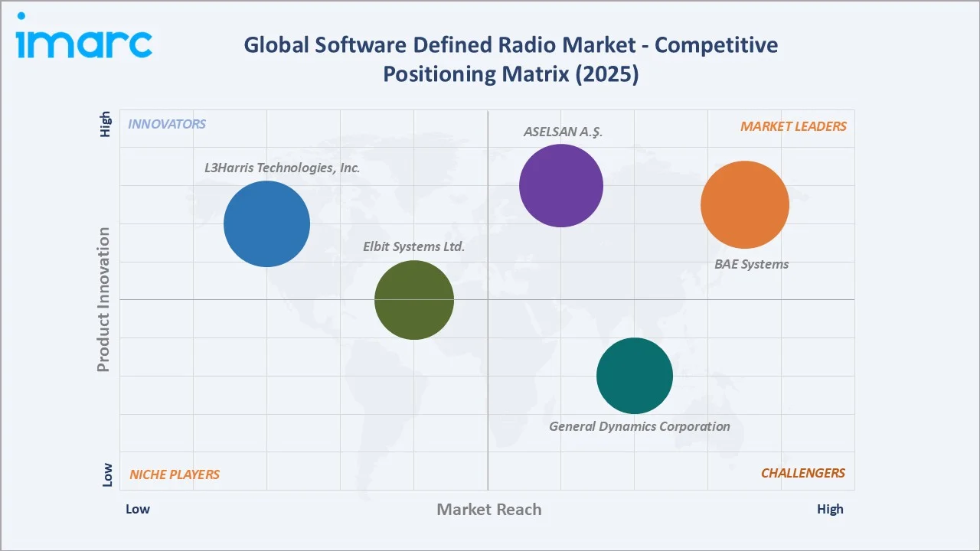Select the green Elbit Systems bubble
Image resolution: width=980 pixels, height=551 pixels.
[x=414, y=300]
